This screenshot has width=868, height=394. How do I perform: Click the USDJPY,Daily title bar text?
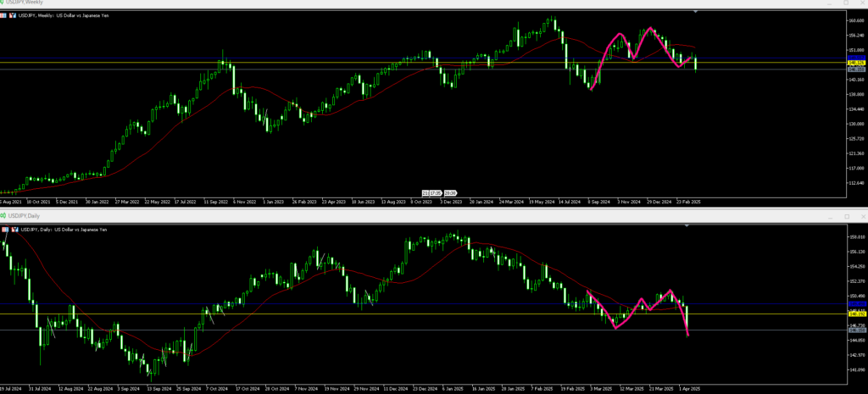click(23, 216)
